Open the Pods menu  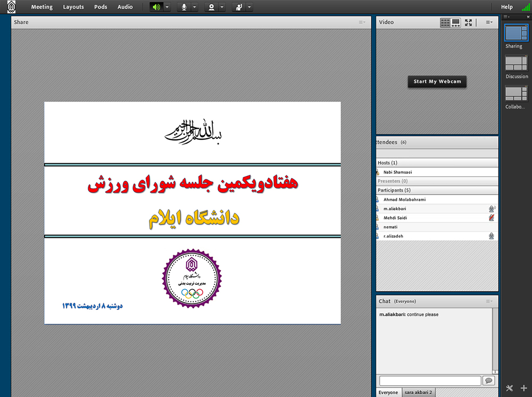pyautogui.click(x=101, y=7)
